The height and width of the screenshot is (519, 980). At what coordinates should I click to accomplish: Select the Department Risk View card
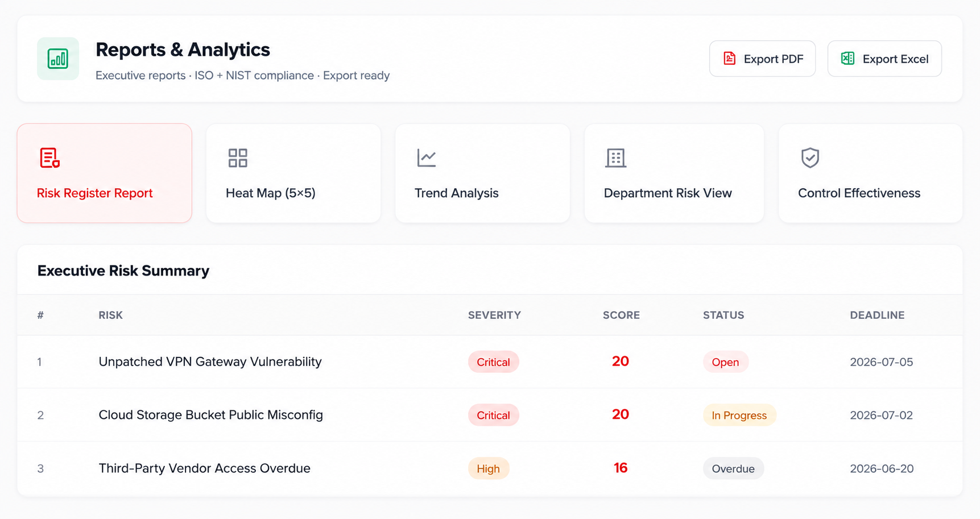[674, 173]
